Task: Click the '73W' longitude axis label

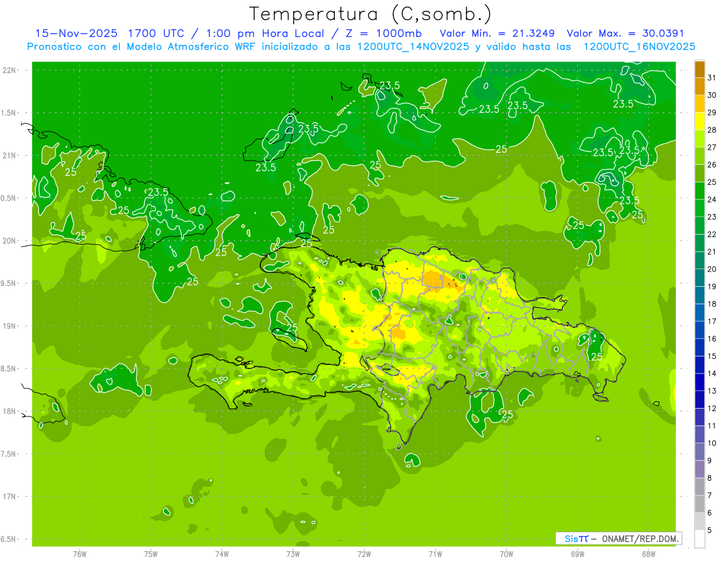Action: pyautogui.click(x=293, y=554)
